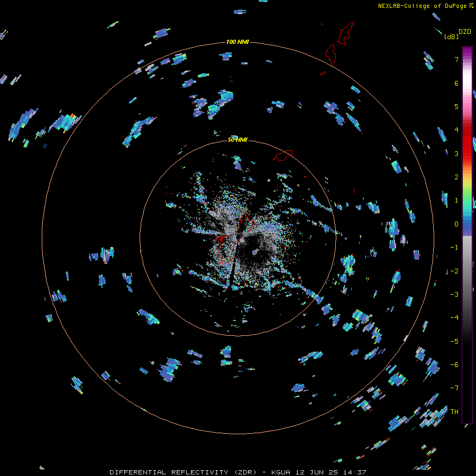This screenshot has width=476, height=476.
Task: Click the largest red island outline at top right
Action: tap(345, 33)
